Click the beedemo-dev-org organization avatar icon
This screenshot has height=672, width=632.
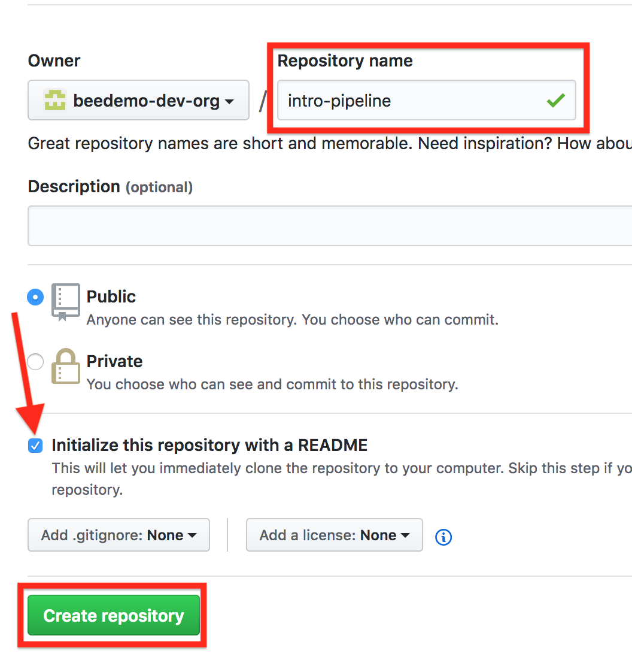tap(55, 100)
